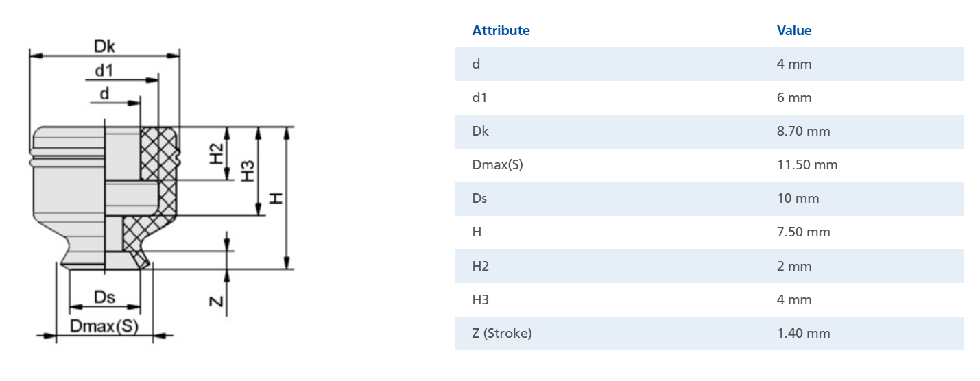Click the Ds label in drawing
The image size is (980, 381).
tap(104, 297)
